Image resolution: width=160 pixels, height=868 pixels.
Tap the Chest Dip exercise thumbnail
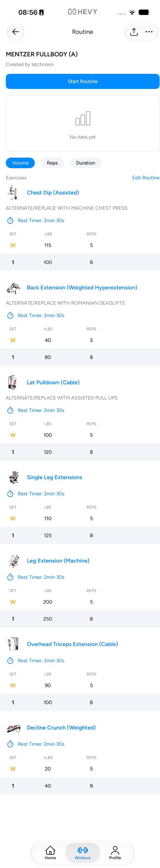click(13, 193)
